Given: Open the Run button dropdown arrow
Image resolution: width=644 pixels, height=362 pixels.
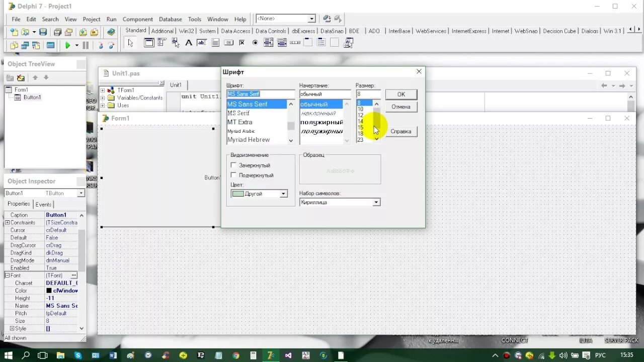Looking at the screenshot, I should click(x=77, y=45).
